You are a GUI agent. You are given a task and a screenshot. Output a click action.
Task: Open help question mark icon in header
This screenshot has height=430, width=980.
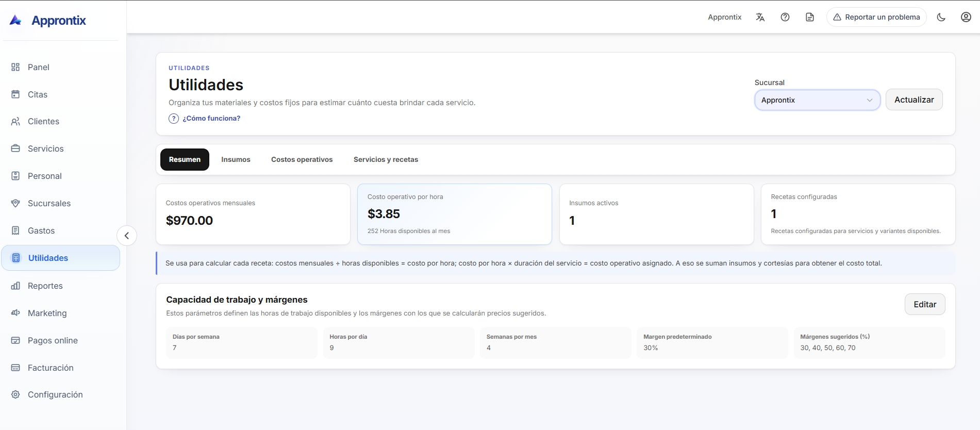pos(785,17)
